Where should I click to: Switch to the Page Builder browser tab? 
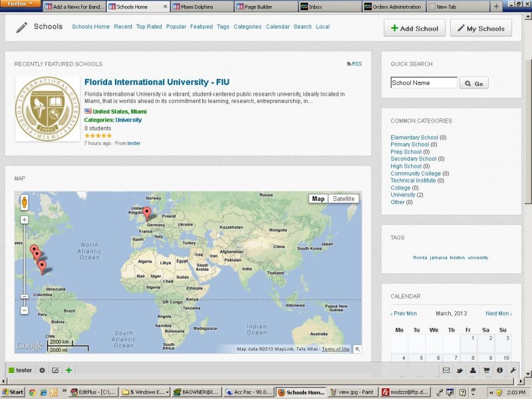(265, 7)
